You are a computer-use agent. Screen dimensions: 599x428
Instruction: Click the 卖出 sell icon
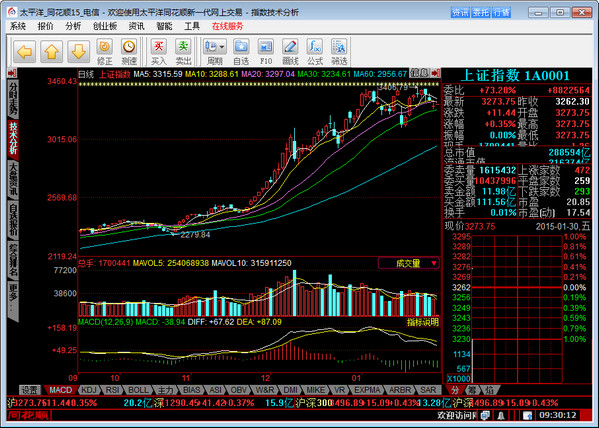pyautogui.click(x=183, y=51)
